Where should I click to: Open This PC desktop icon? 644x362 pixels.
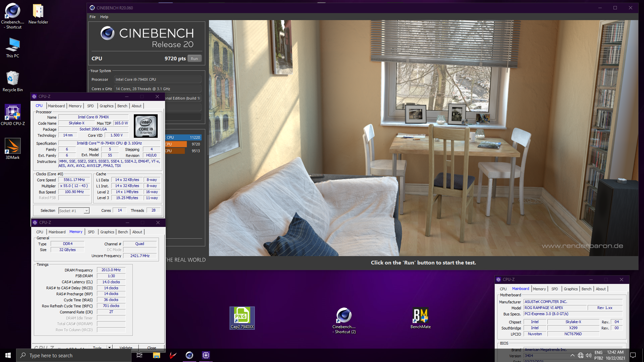coord(13,48)
